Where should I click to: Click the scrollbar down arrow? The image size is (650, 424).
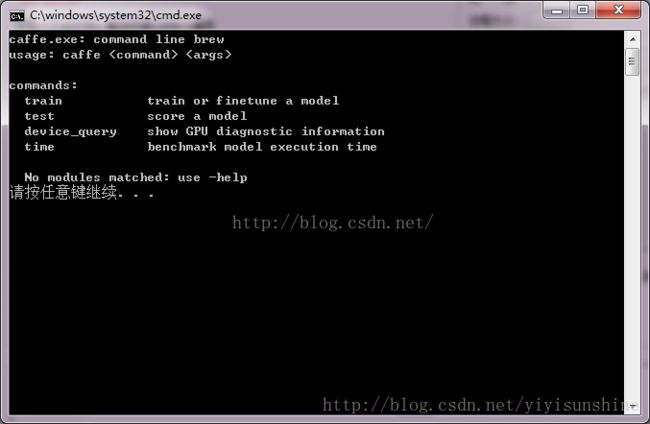[x=633, y=406]
